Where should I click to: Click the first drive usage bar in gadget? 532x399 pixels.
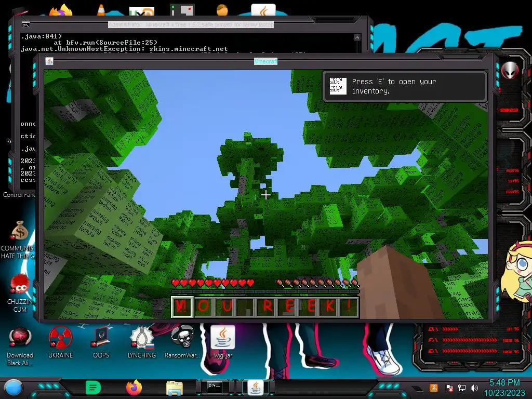[x=475, y=329]
